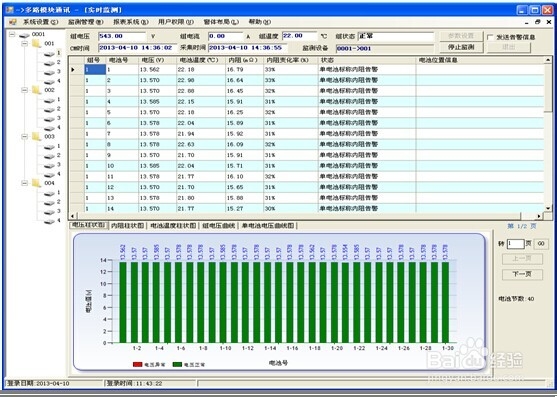
Task: Select the resistance cell 16.79
Action: 244,70
